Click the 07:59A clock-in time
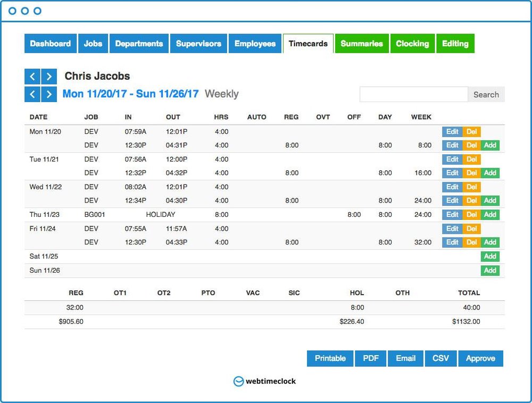This screenshot has height=403, width=532. (135, 131)
